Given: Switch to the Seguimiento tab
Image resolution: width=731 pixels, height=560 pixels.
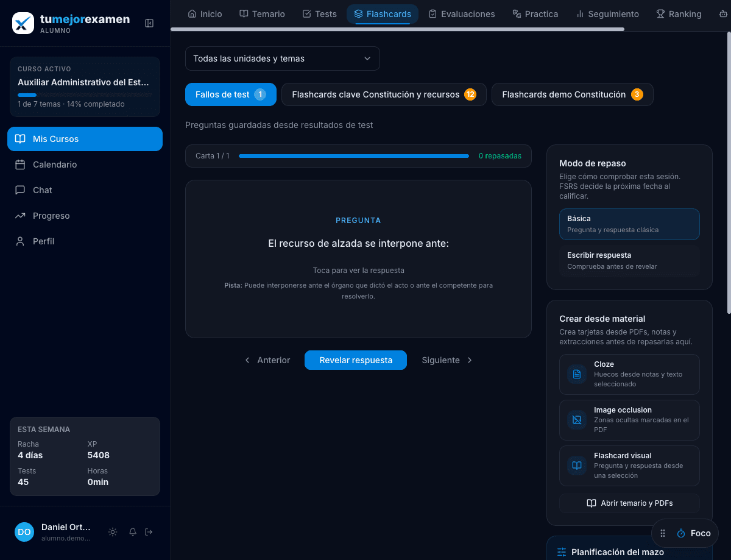Looking at the screenshot, I should point(607,14).
